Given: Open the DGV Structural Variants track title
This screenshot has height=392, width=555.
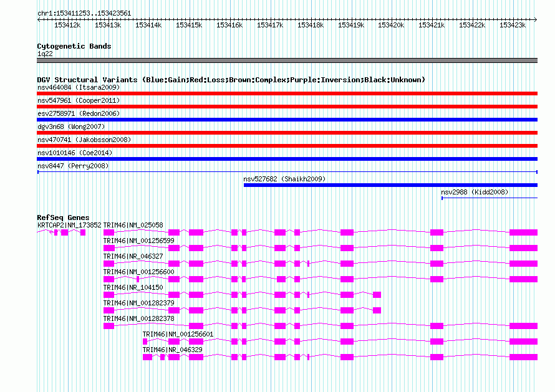Looking at the screenshot, I should (x=231, y=80).
